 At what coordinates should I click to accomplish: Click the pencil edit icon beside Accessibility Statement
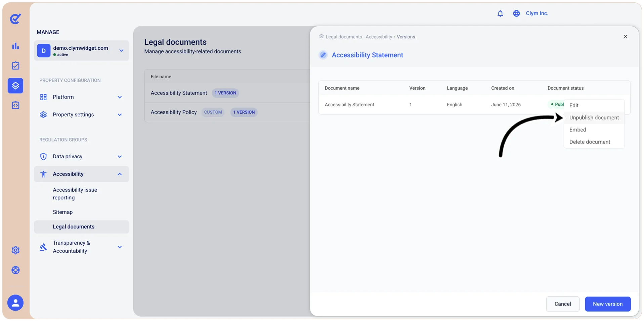323,55
